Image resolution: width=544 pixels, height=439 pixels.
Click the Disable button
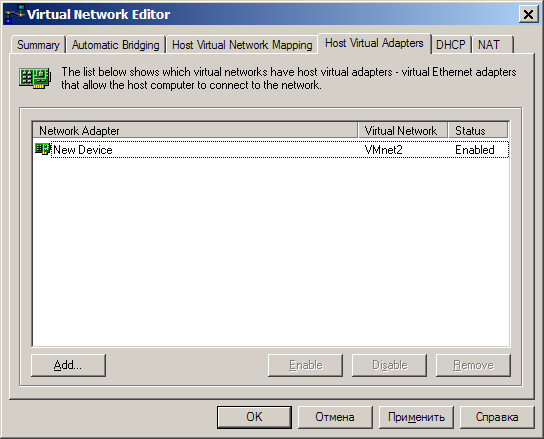(389, 365)
